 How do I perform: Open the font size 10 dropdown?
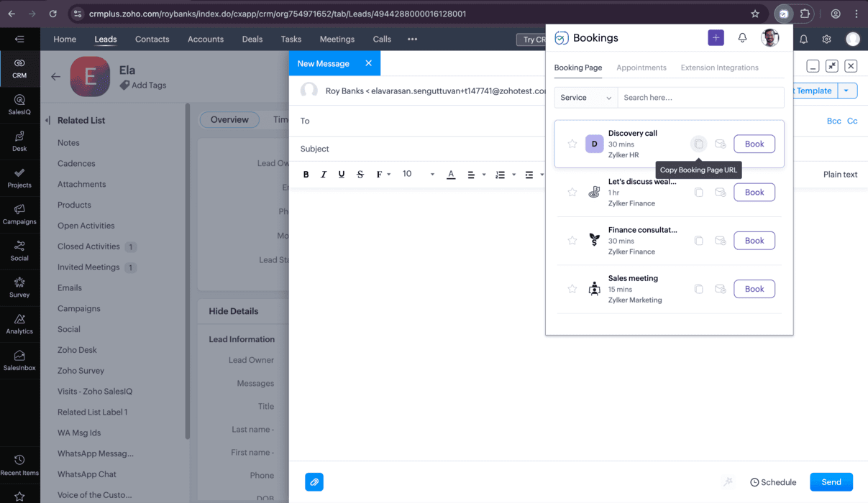pos(418,174)
